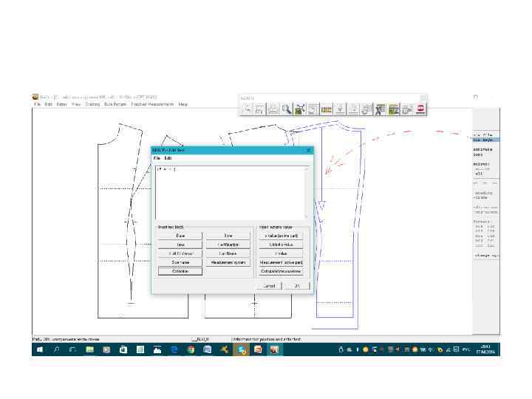Select the magnifying glass zoom tool

tap(287, 109)
